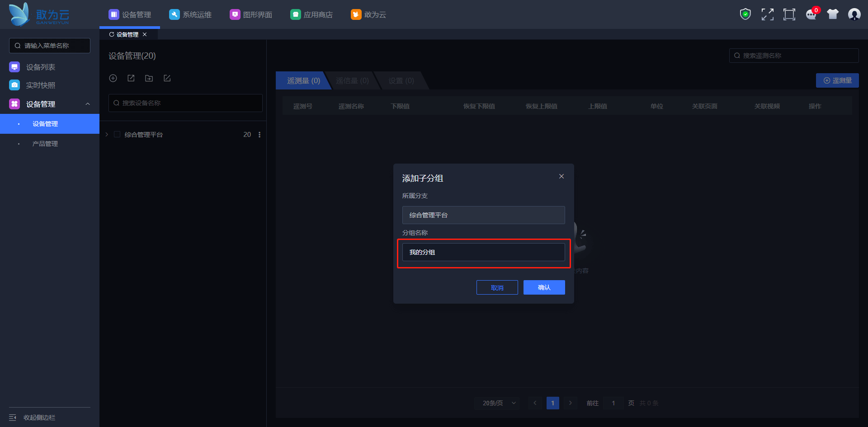Focus the 请输入菜单名称 search box
Screen dimensions: 868x427
coord(50,46)
